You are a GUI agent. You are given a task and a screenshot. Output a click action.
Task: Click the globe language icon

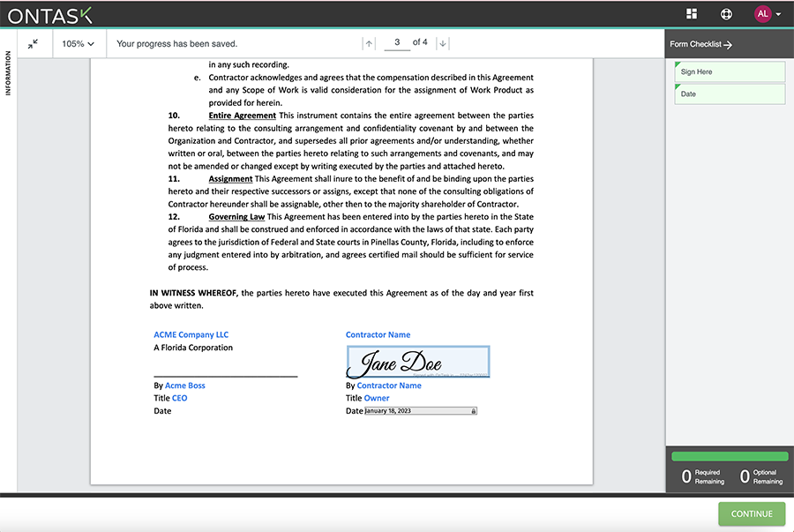pyautogui.click(x=726, y=13)
